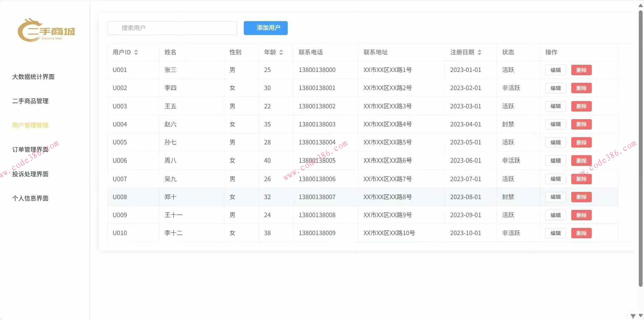Click the 添加用户 button

[x=266, y=28]
